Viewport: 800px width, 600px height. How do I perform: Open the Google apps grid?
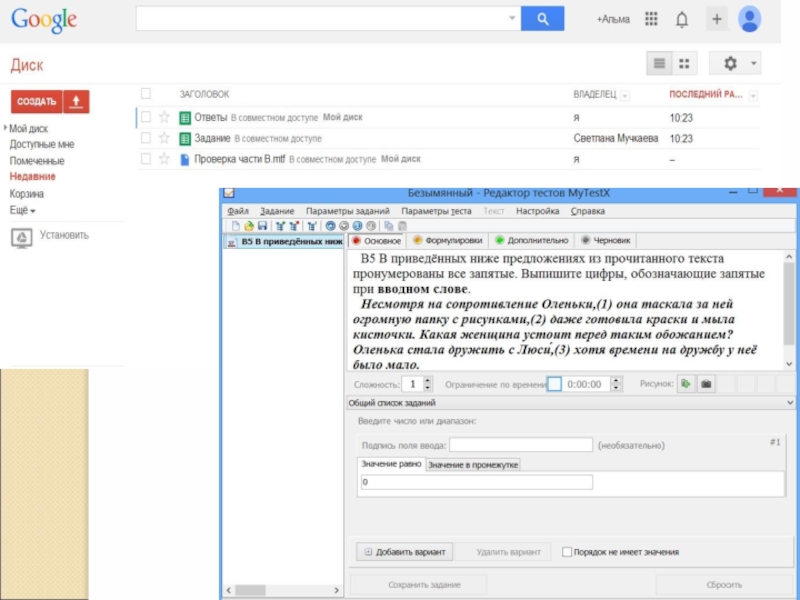tap(651, 19)
